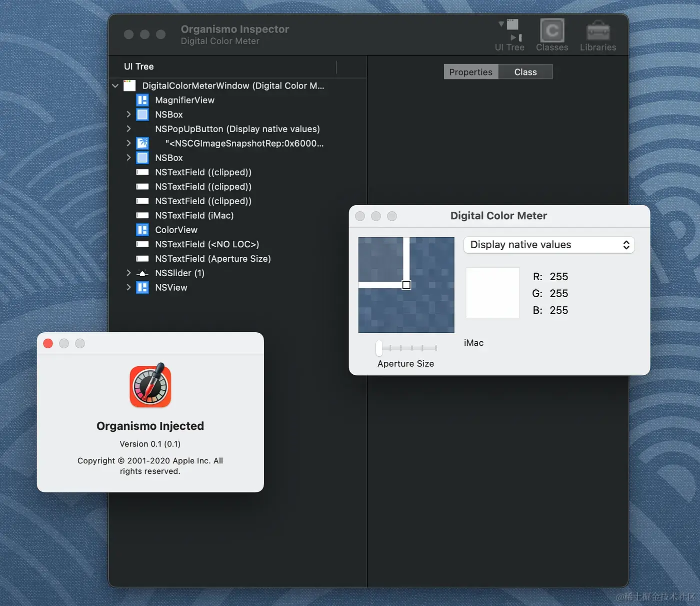Click the NSCGImageSnapshotRep image icon
This screenshot has width=700, height=606.
click(142, 143)
